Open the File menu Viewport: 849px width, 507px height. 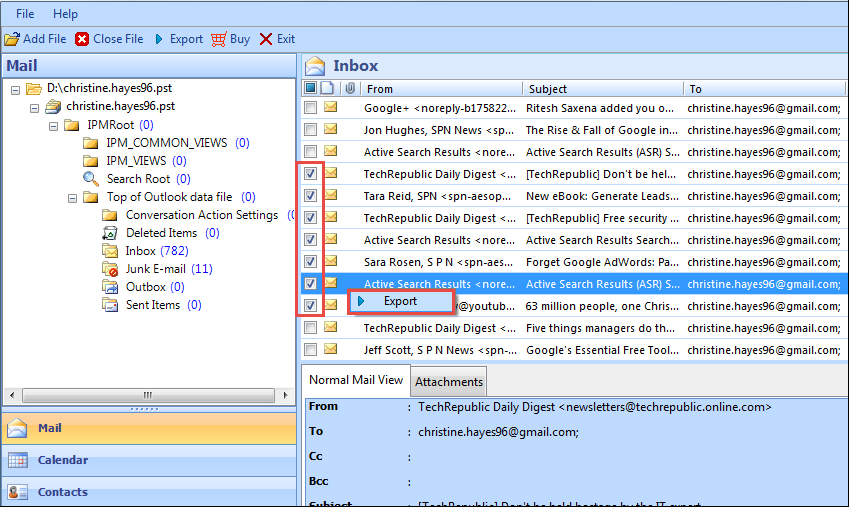[25, 14]
